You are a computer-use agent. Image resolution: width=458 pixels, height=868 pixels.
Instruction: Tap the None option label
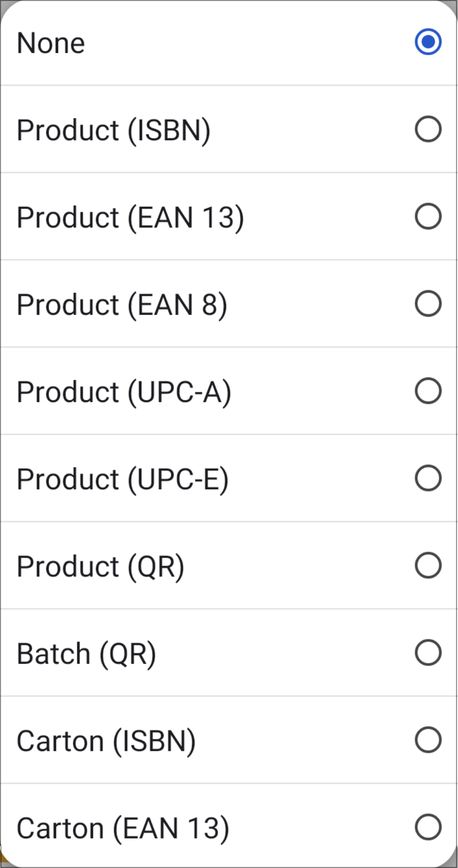click(x=51, y=43)
